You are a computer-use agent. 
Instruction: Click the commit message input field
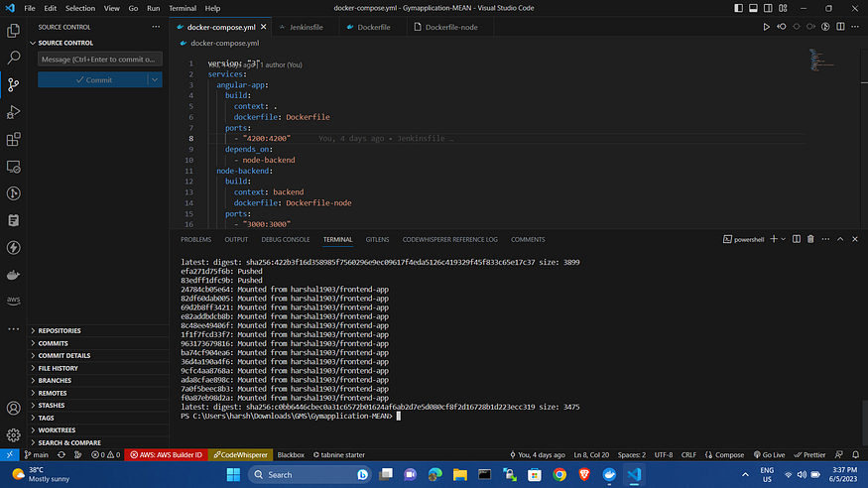click(99, 59)
